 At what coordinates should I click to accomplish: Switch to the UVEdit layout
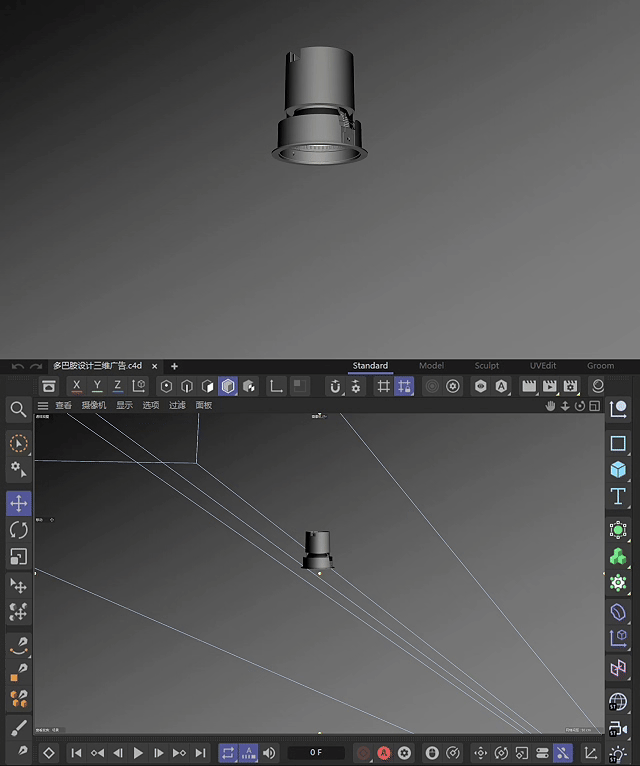pyautogui.click(x=543, y=365)
